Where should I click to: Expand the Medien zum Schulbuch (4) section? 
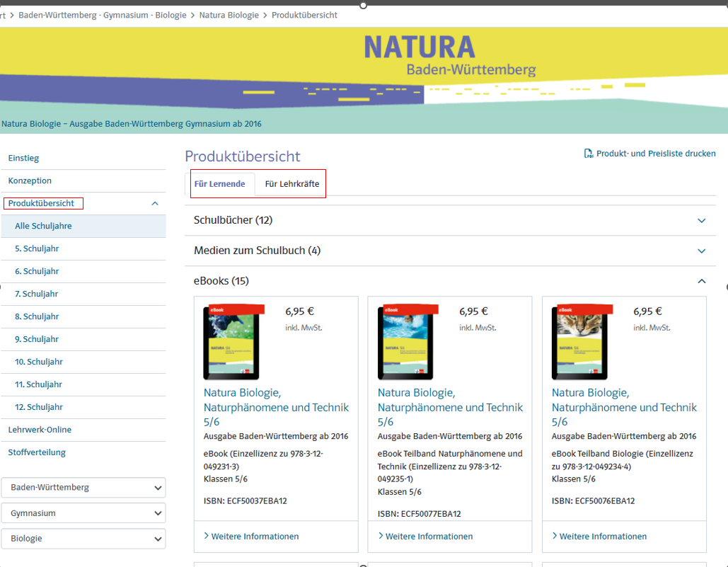[x=450, y=251]
